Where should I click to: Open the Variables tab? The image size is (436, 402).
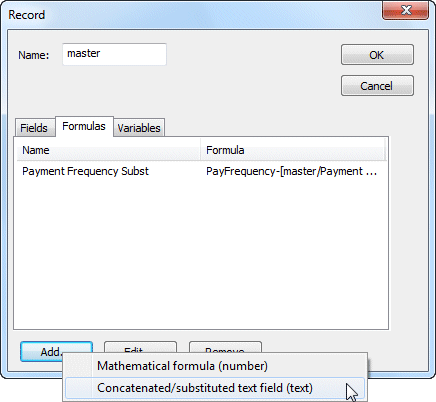[x=139, y=128]
